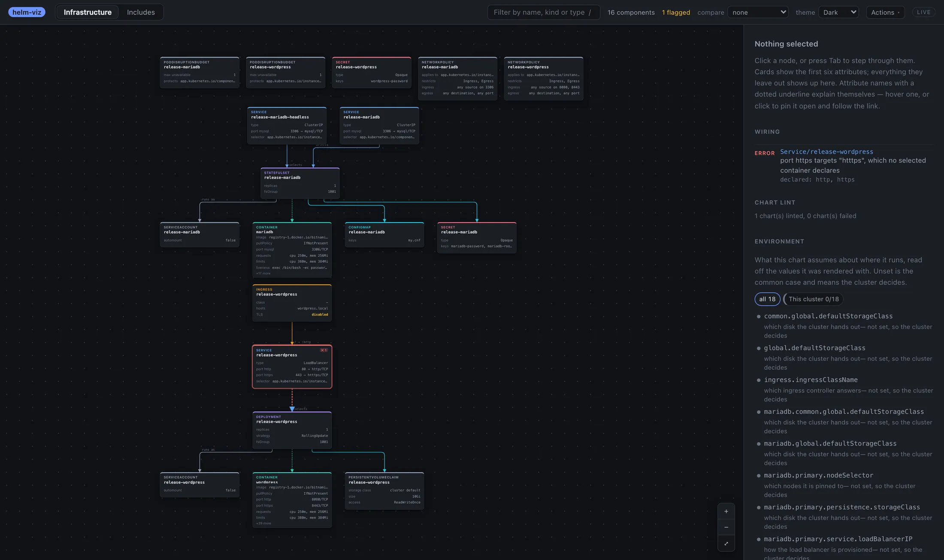Viewport: 944px width, 560px height.
Task: Select the wordpress Container node
Action: pos(292,500)
